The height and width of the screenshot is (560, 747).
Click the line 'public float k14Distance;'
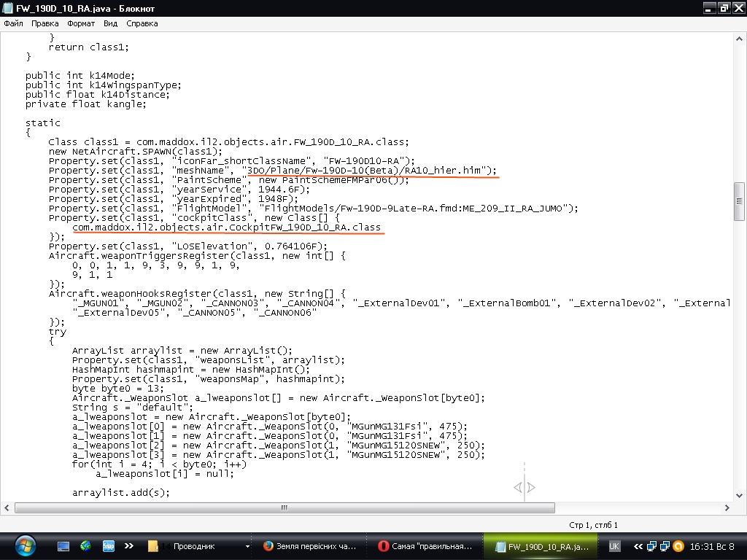[x=98, y=94]
